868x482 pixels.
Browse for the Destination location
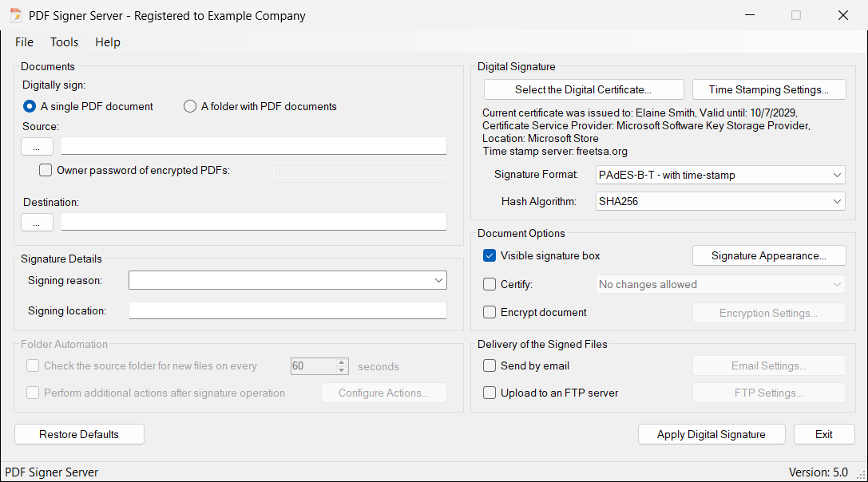pos(37,223)
